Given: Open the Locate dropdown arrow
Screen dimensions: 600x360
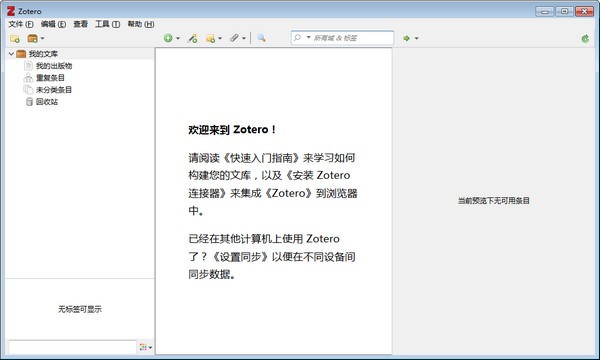Looking at the screenshot, I should click(417, 38).
